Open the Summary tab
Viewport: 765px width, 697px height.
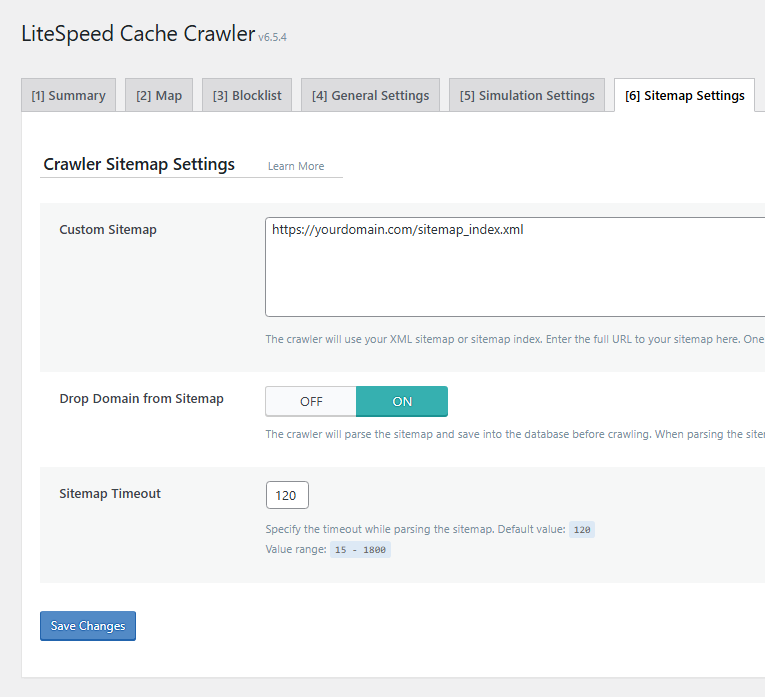coord(68,95)
